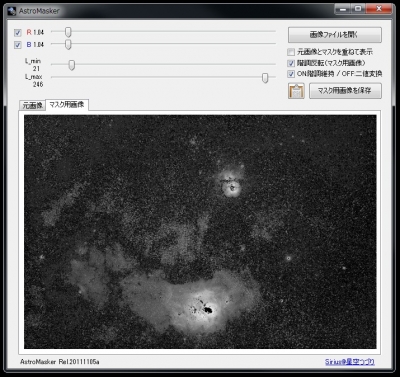Toggle the ON階調維持 / OFF二値変換 checkbox
The width and height of the screenshot is (400, 377).
click(291, 74)
